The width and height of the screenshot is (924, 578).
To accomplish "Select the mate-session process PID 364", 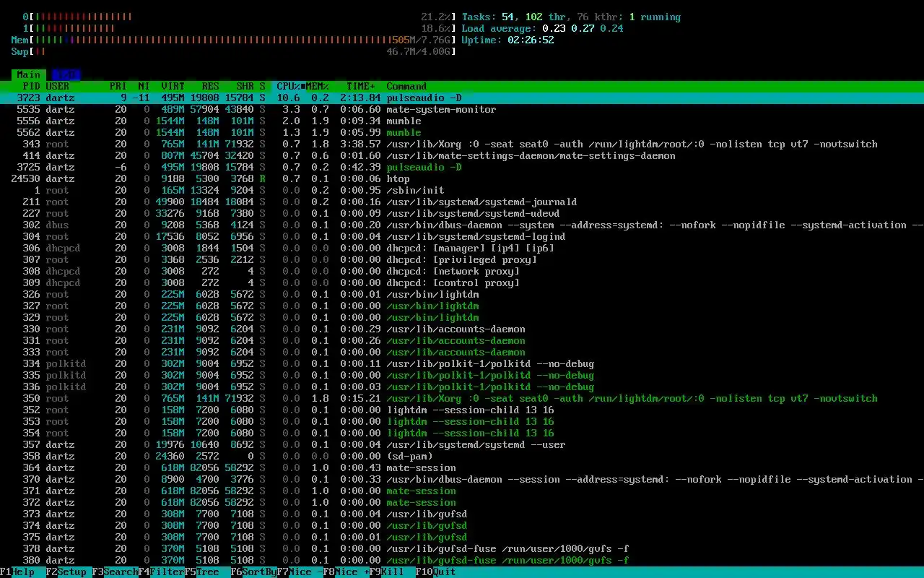I will point(462,467).
